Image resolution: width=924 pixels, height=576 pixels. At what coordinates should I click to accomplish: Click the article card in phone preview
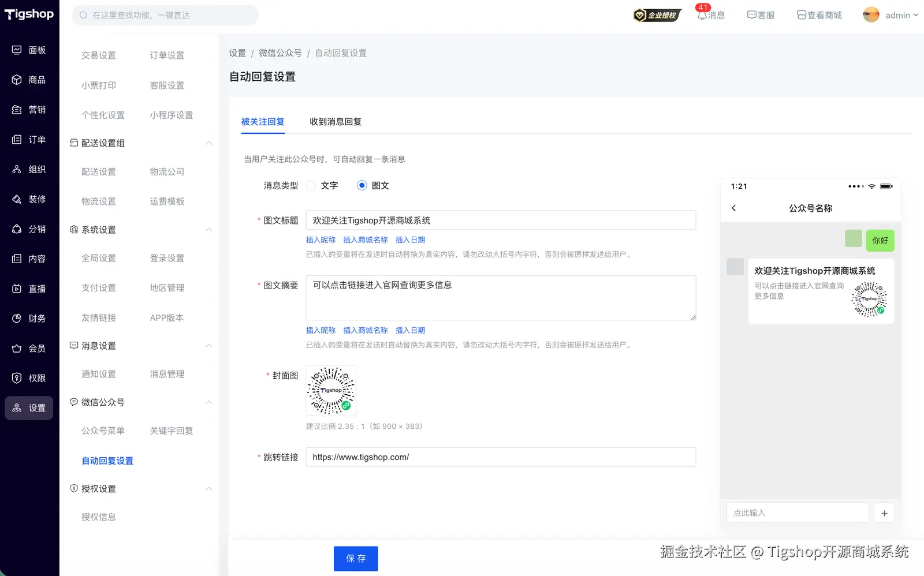(821, 291)
